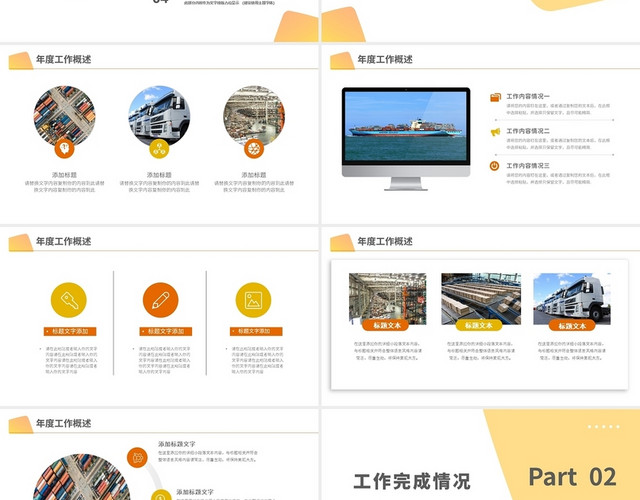Click the orange 标题文本 label on the trucks photo

pos(572,326)
